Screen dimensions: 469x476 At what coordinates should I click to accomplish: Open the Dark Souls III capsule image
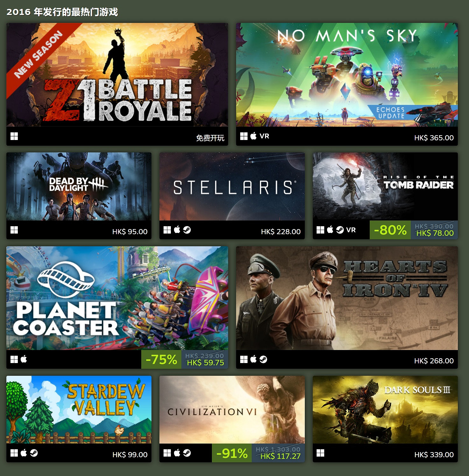tap(385, 410)
